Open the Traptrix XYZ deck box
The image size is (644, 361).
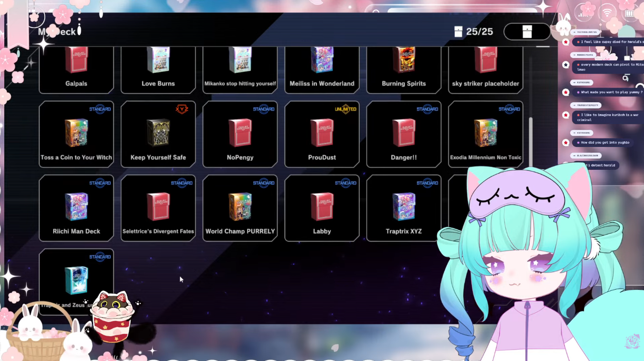click(x=404, y=208)
